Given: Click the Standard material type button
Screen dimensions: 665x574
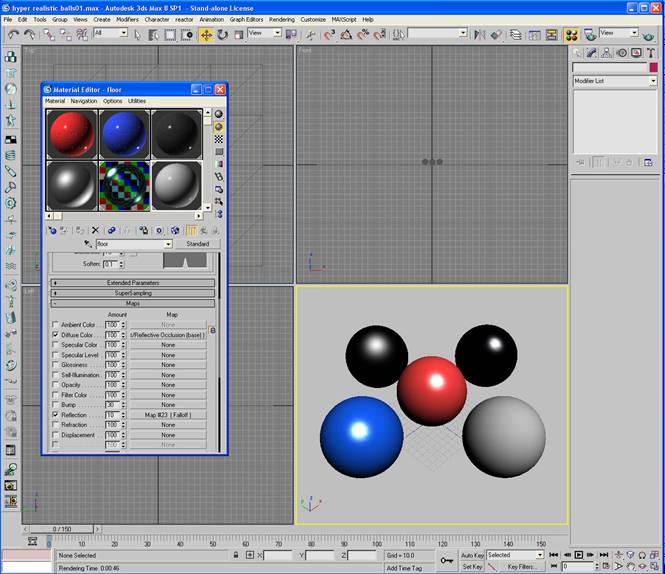Looking at the screenshot, I should [x=197, y=244].
